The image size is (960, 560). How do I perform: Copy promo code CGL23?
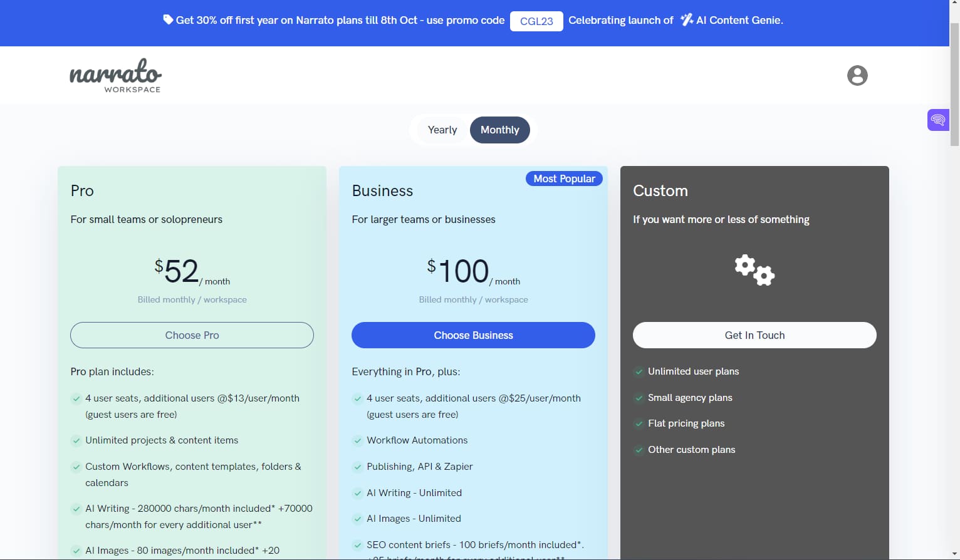point(536,21)
